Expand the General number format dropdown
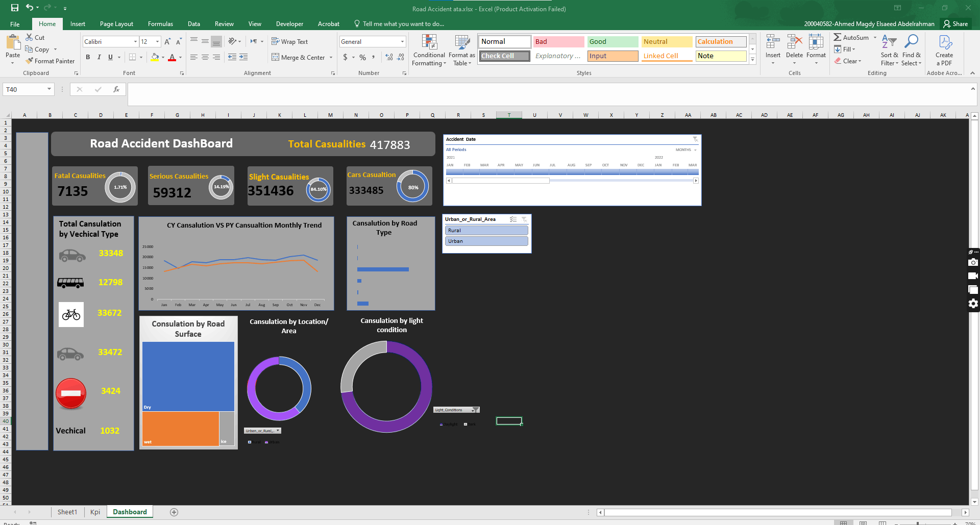The image size is (980, 525). (x=403, y=41)
